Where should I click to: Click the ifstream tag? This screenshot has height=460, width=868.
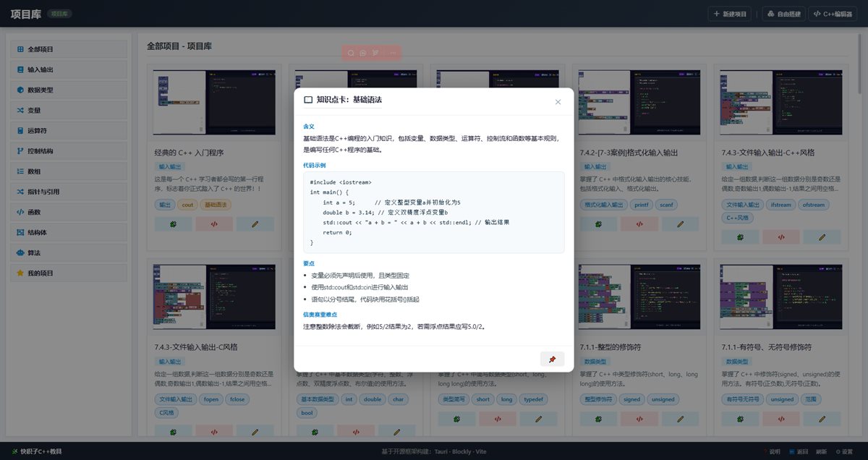pos(781,205)
